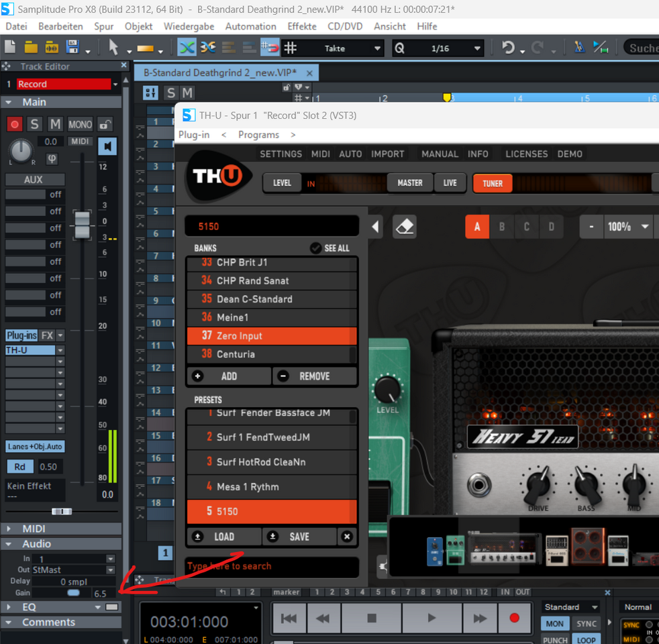The image size is (659, 644).
Task: Select the blue pedal in rig strip
Action: tap(435, 551)
